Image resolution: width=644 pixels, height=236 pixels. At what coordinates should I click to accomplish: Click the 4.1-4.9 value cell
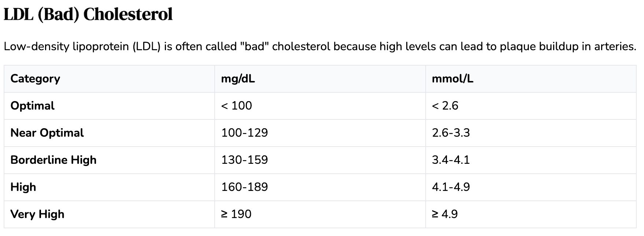click(451, 187)
